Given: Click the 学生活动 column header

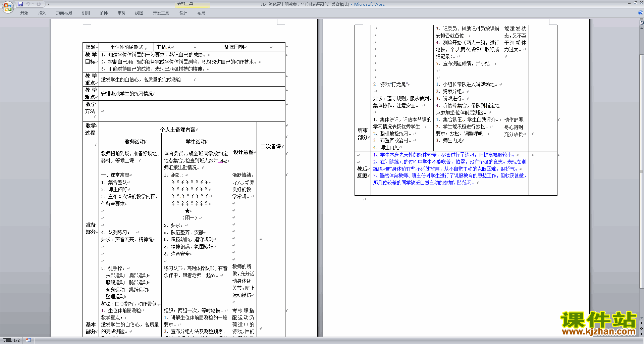Looking at the screenshot, I should click(x=196, y=142).
